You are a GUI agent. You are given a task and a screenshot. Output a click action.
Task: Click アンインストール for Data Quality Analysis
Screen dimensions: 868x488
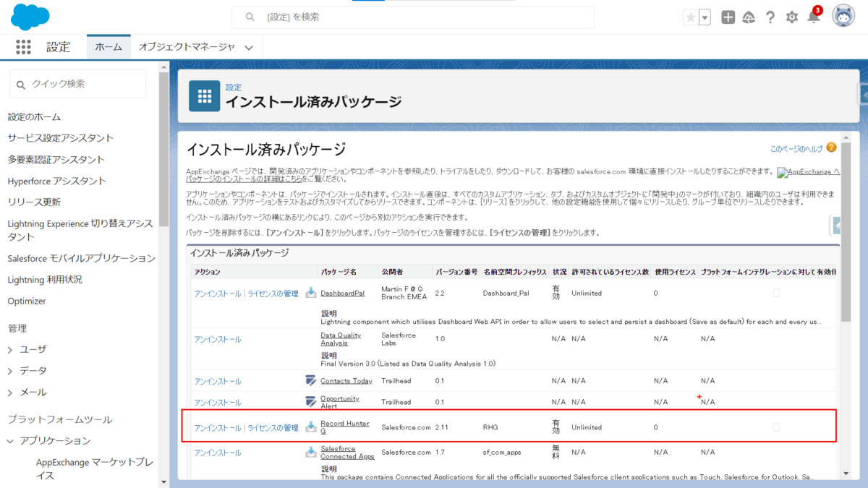click(x=218, y=339)
